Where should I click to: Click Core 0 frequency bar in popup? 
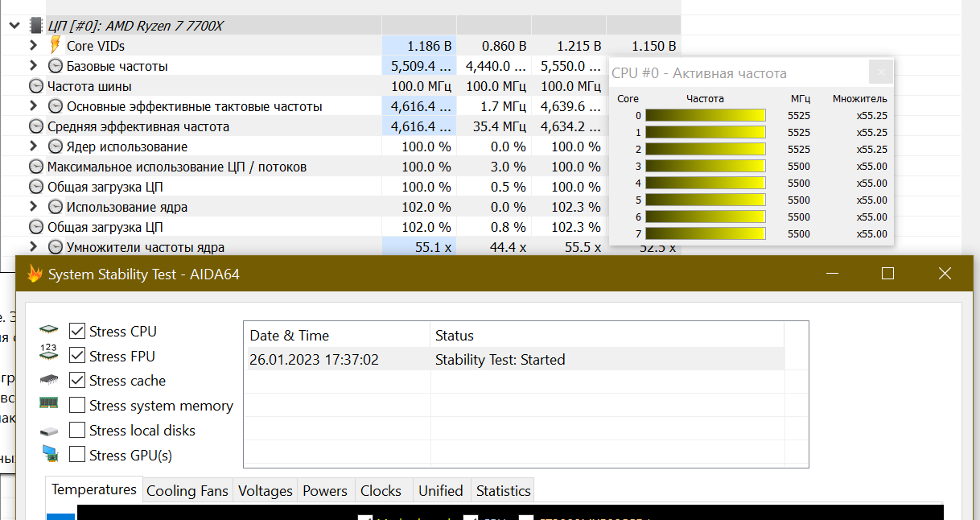(x=706, y=115)
